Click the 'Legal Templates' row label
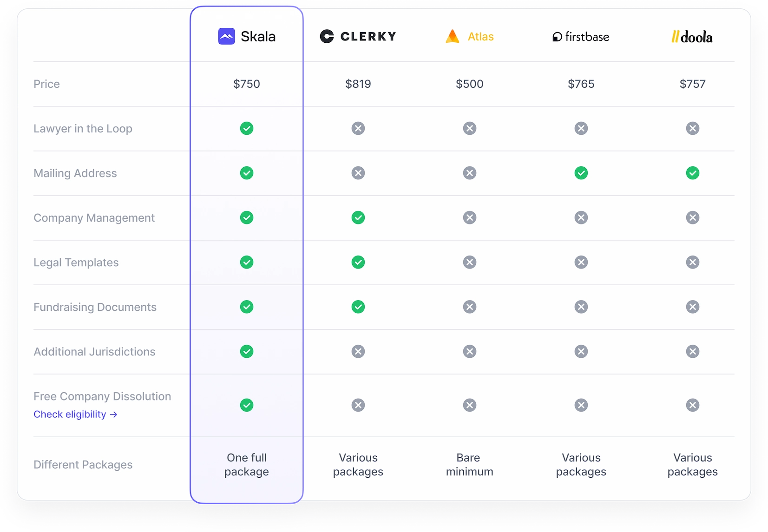Viewport: 768px width, 532px height. 76,263
